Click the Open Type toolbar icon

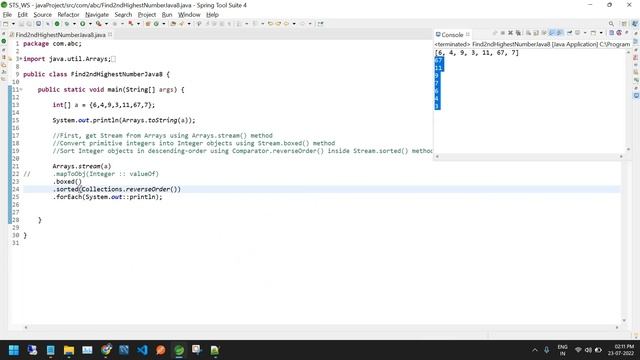[173, 24]
